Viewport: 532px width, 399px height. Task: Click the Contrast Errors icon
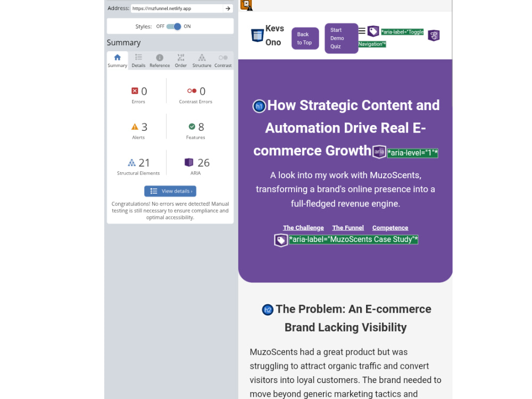[x=192, y=91]
